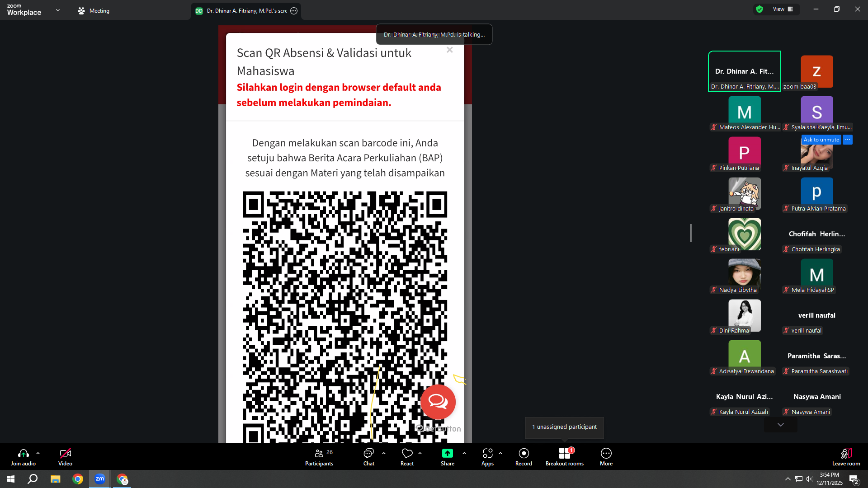Open the Zoom Workplace dropdown arrow

click(x=58, y=10)
